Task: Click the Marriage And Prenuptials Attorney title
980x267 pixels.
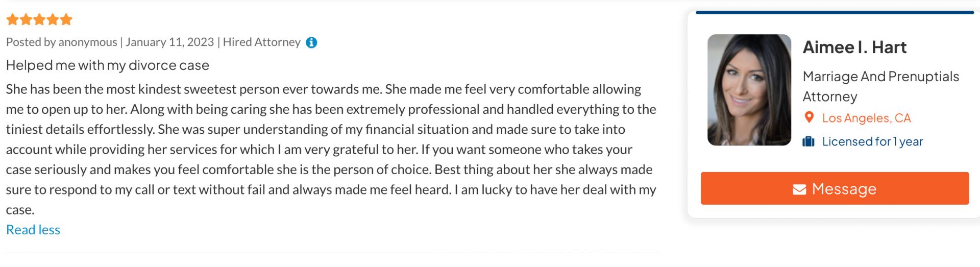Action: click(880, 86)
